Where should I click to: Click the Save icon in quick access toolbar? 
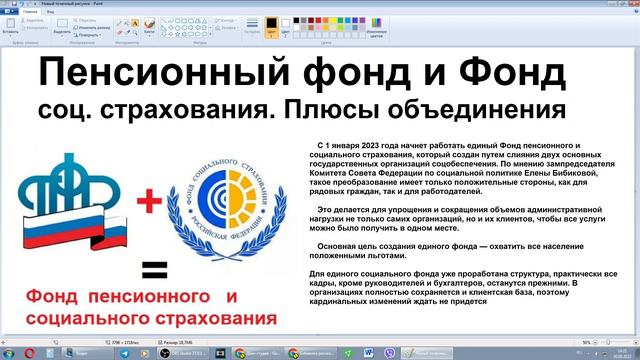click(x=13, y=4)
